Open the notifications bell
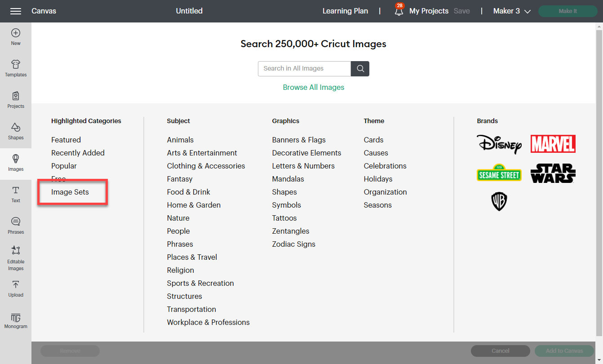Image resolution: width=603 pixels, height=364 pixels. coord(399,11)
